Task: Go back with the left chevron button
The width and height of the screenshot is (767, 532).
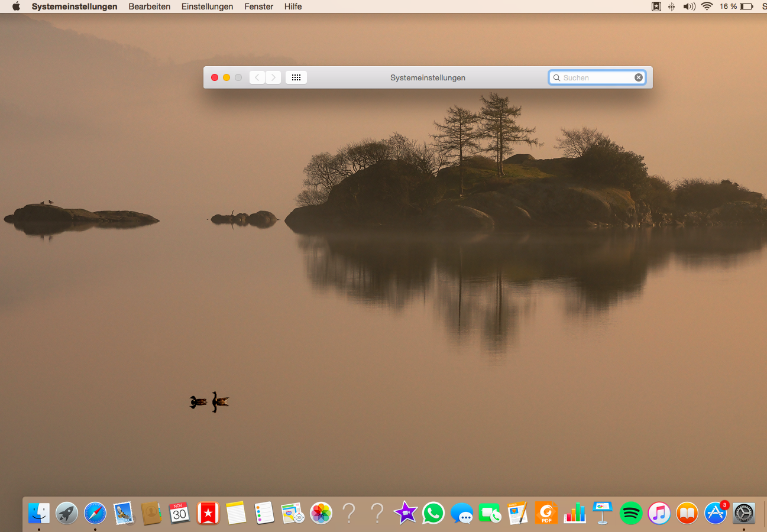Action: (x=257, y=77)
